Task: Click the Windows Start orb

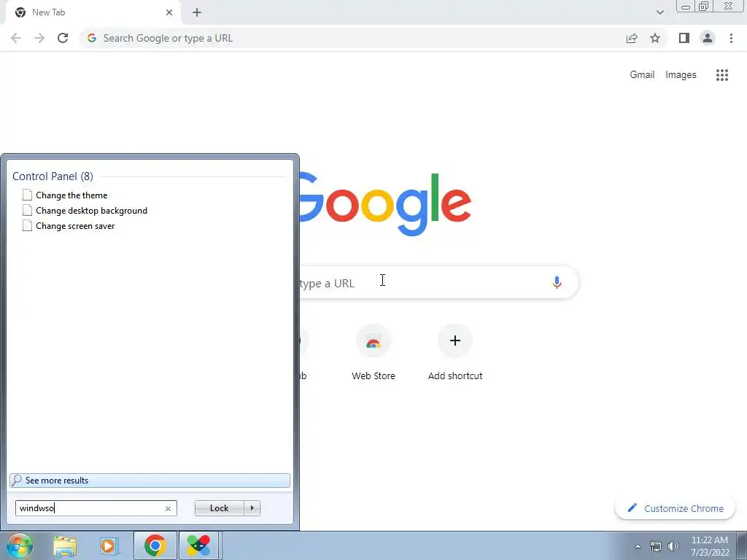Action: (x=20, y=545)
